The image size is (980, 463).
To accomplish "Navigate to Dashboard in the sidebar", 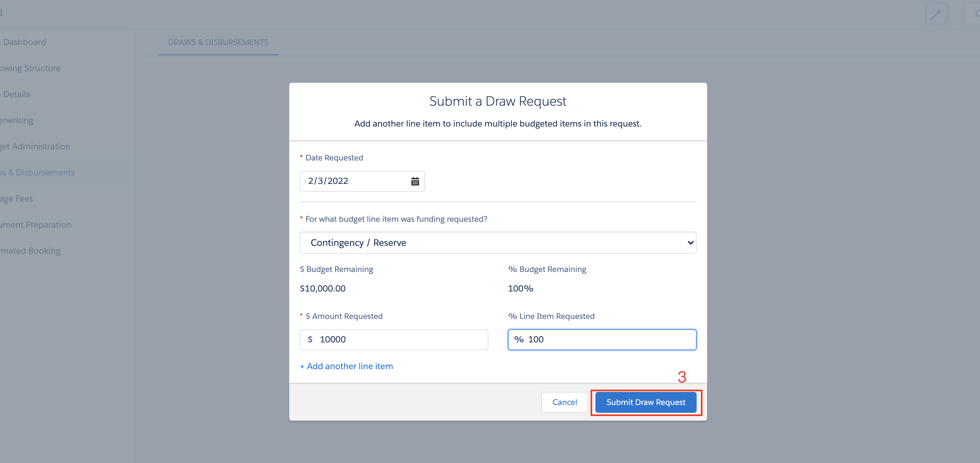I will pyautogui.click(x=23, y=42).
